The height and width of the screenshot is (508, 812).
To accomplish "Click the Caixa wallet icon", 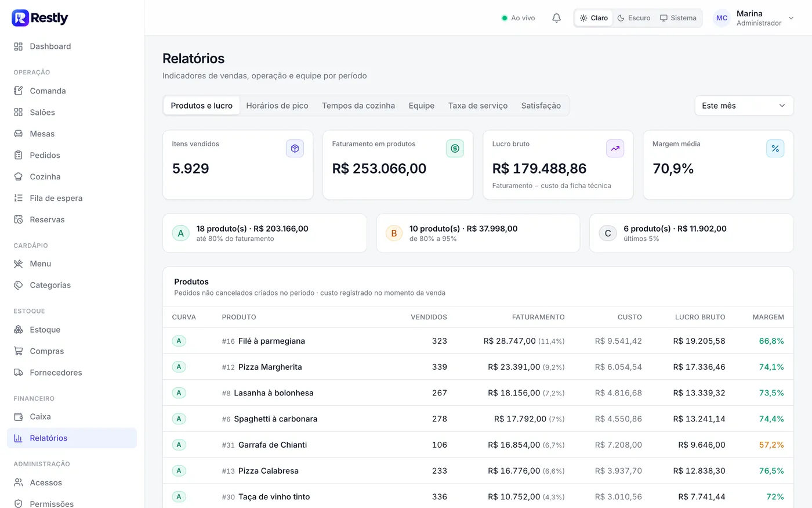I will click(x=19, y=417).
